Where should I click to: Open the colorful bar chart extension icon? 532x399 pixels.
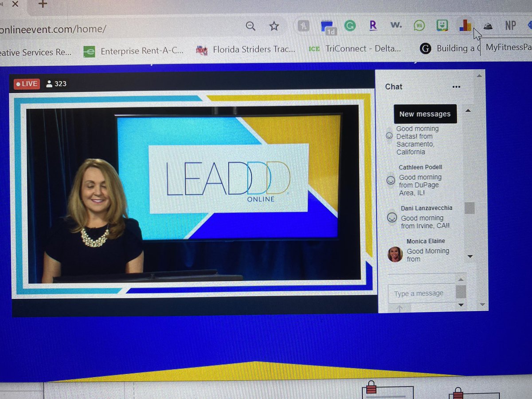465,26
